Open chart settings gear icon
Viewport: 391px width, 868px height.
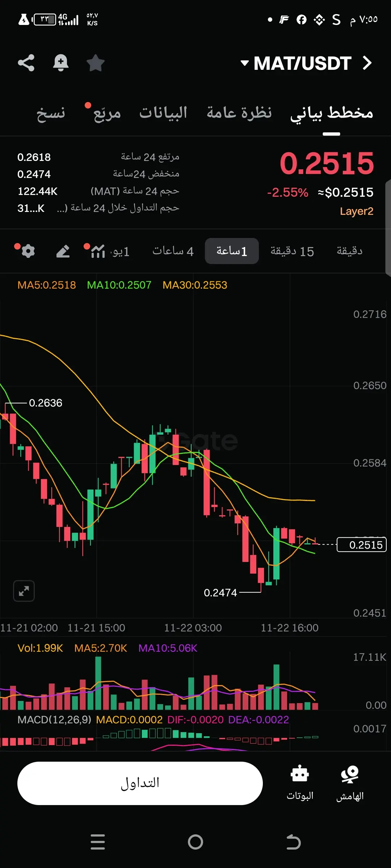click(28, 251)
